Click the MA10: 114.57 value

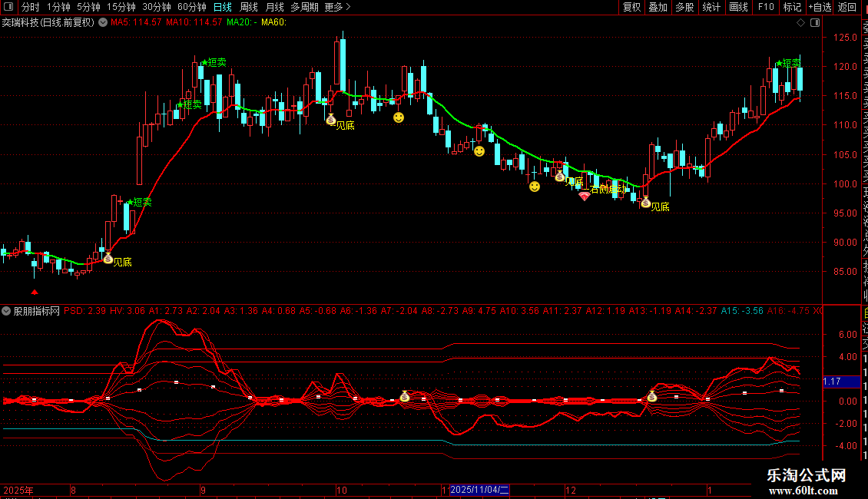point(194,22)
